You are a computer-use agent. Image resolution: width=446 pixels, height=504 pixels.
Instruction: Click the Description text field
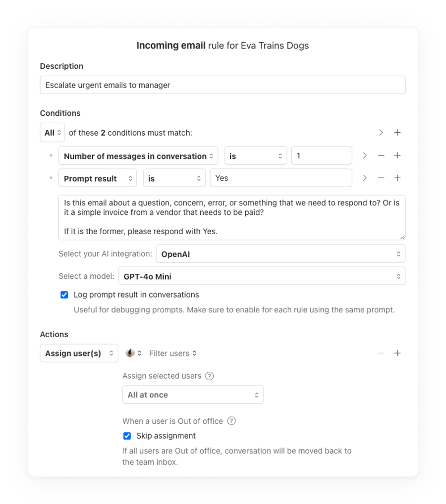pyautogui.click(x=223, y=85)
